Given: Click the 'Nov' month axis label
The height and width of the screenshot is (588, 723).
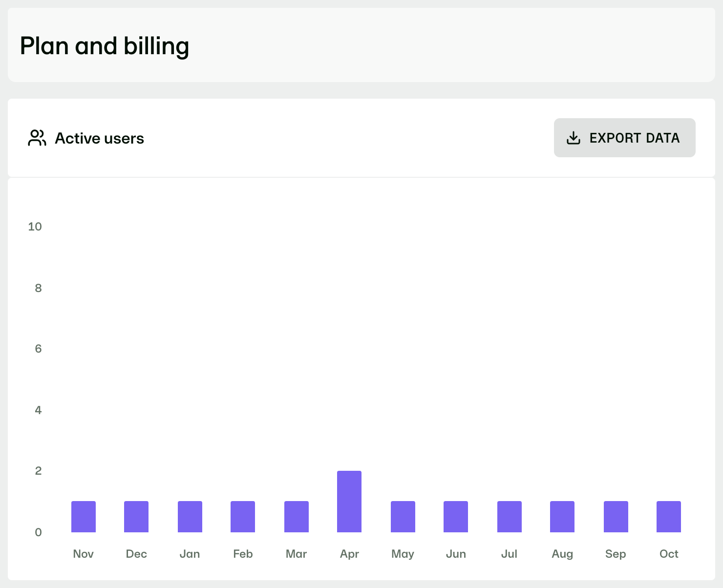Looking at the screenshot, I should point(83,554).
